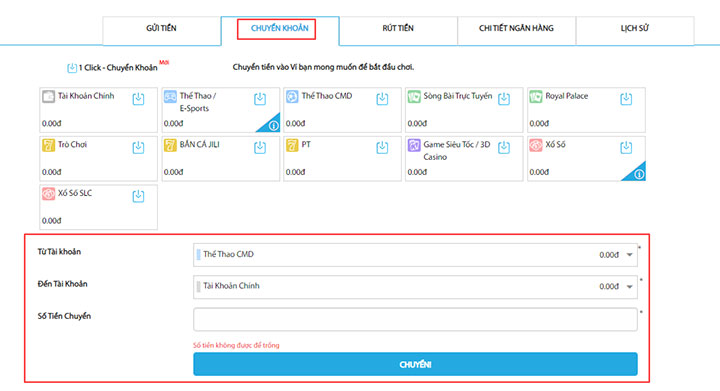Click the arrow of Tài Khoản Chính dropdown

[630, 287]
